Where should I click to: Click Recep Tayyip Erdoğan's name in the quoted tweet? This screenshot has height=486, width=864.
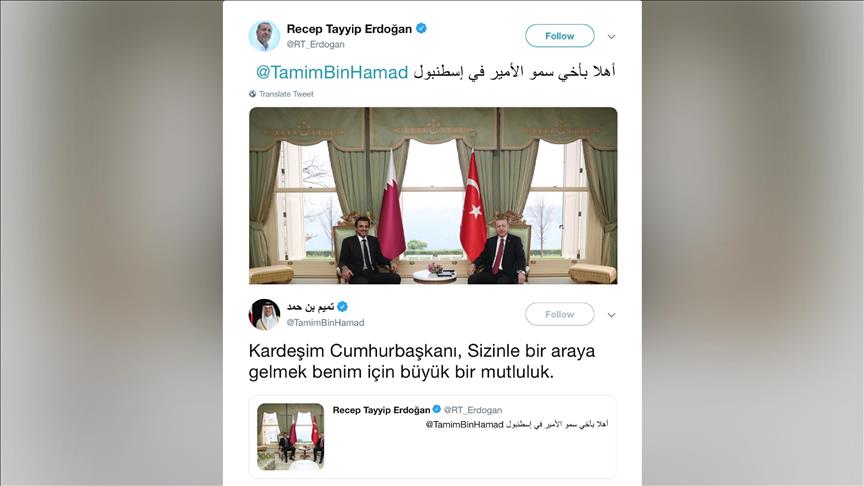tap(381, 410)
